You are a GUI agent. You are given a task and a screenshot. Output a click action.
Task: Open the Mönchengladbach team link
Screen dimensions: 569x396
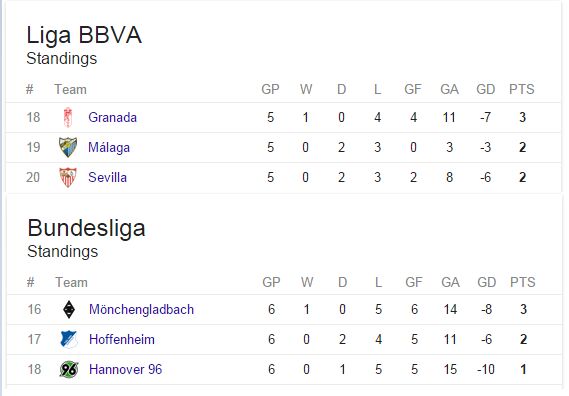142,310
